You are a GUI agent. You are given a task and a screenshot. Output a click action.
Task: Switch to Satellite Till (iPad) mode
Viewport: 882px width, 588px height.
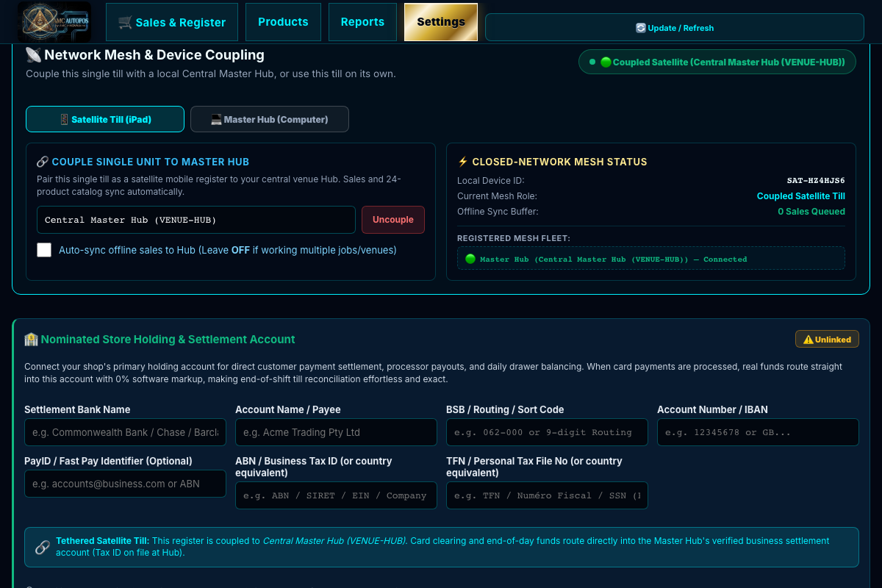(x=105, y=119)
